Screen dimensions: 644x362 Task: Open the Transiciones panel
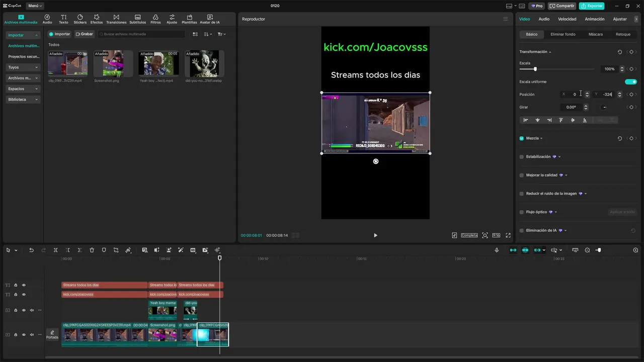116,19
